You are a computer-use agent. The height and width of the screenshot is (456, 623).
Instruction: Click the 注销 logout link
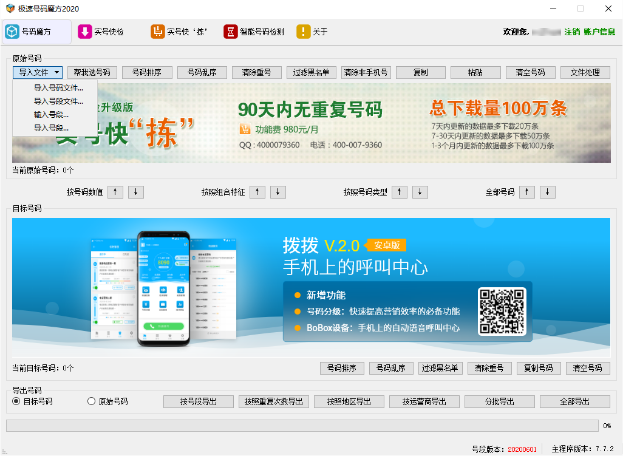point(572,32)
